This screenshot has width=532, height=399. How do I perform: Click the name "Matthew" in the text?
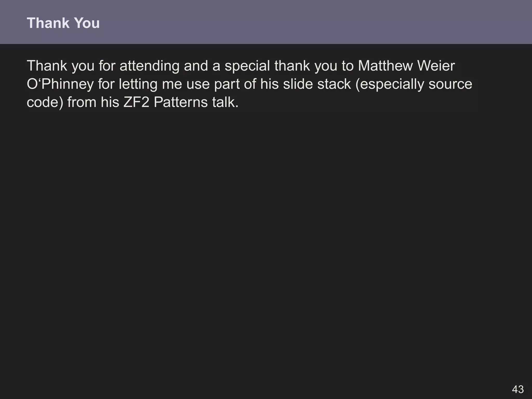385,66
